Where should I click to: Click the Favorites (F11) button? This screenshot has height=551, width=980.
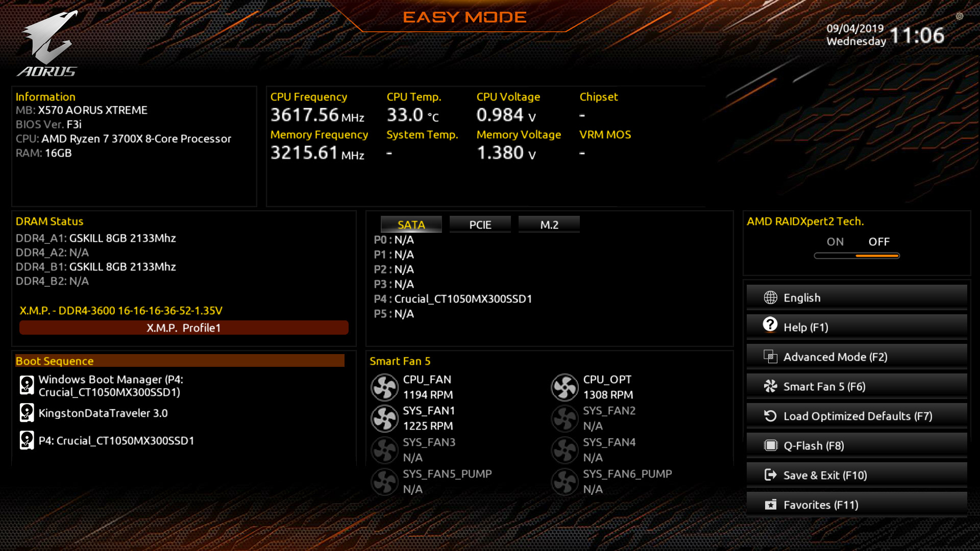(x=856, y=505)
